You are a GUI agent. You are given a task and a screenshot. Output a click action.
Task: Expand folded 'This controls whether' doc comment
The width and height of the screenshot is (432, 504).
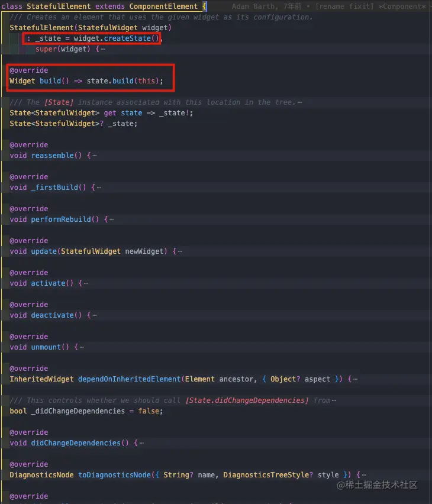coord(334,400)
